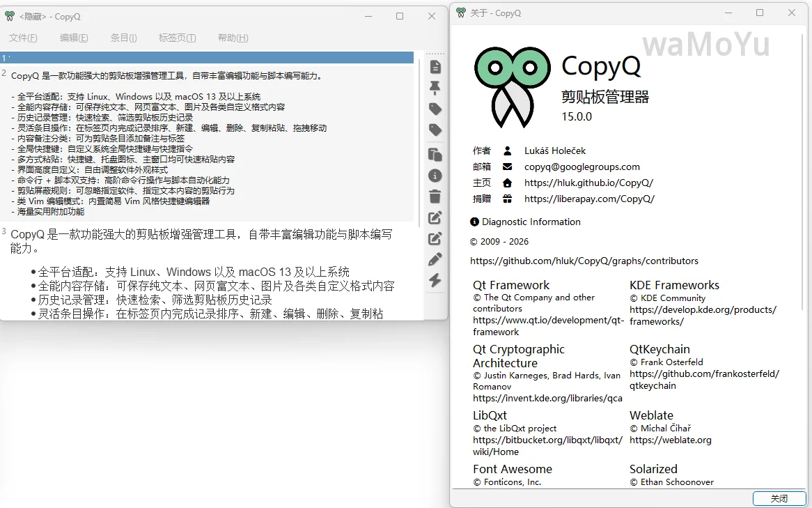
Task: Click the 'KDE Frameworks' heading
Action: click(674, 285)
